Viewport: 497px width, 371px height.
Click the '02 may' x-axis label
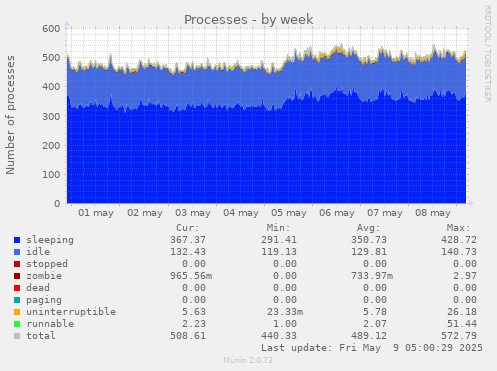tap(145, 213)
